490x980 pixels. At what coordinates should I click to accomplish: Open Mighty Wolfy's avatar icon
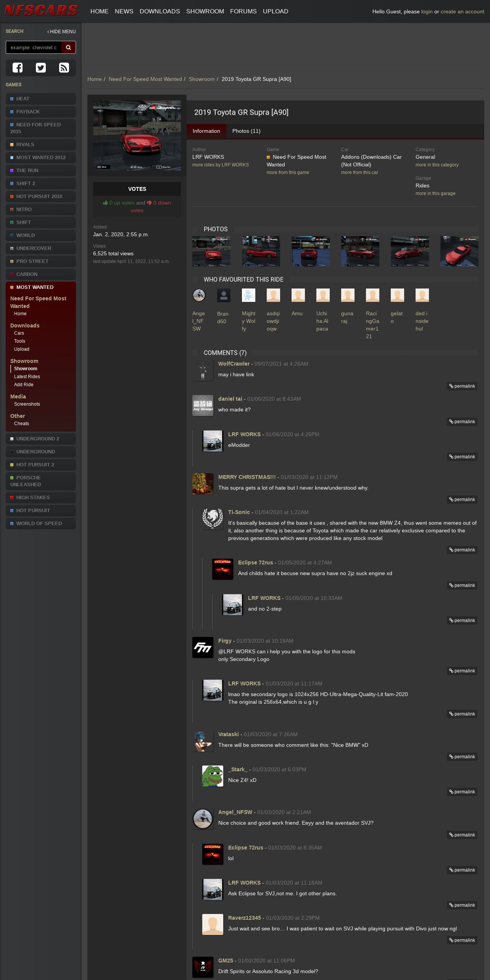pyautogui.click(x=248, y=295)
